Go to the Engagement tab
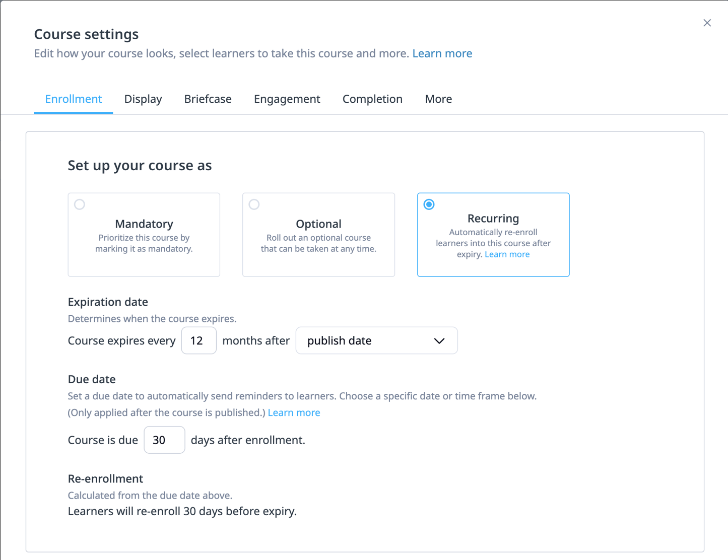The width and height of the screenshot is (728, 560). [x=287, y=99]
